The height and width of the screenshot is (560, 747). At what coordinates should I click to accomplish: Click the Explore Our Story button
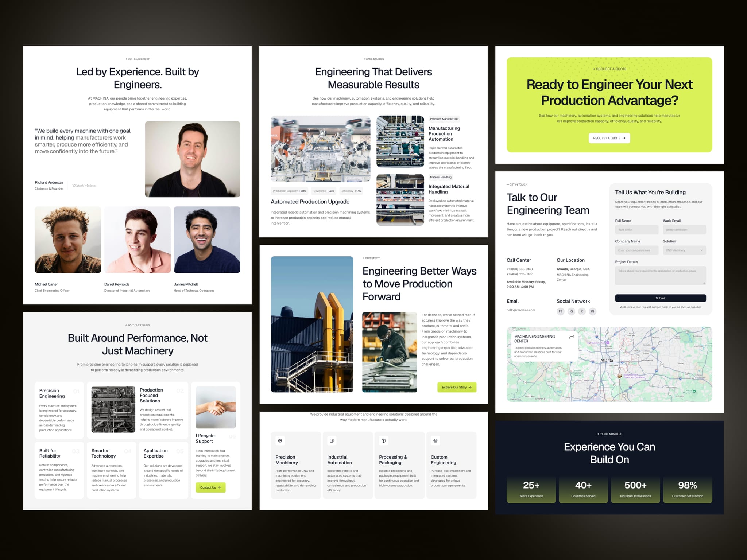coord(457,387)
